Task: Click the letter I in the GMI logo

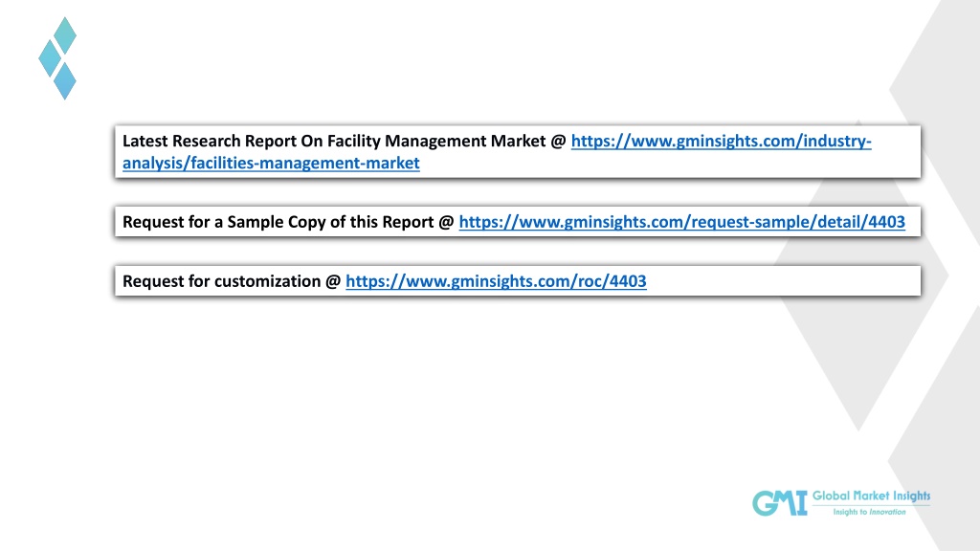Action: pos(801,503)
